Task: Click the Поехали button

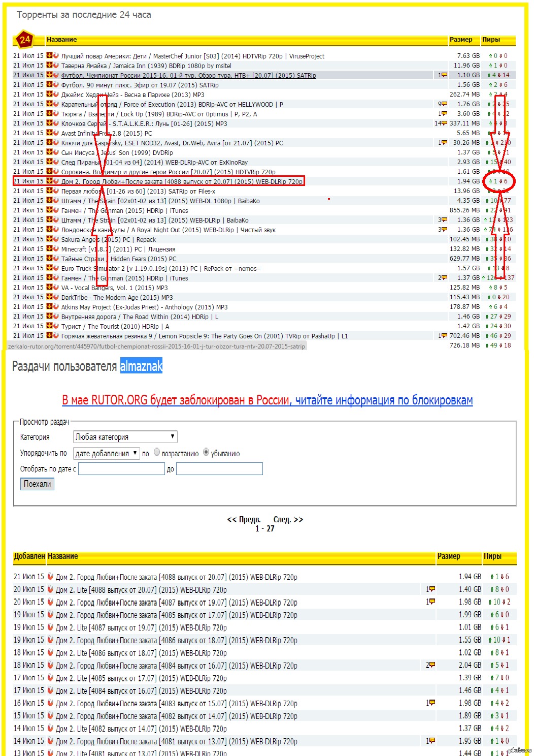Action: coord(37,484)
